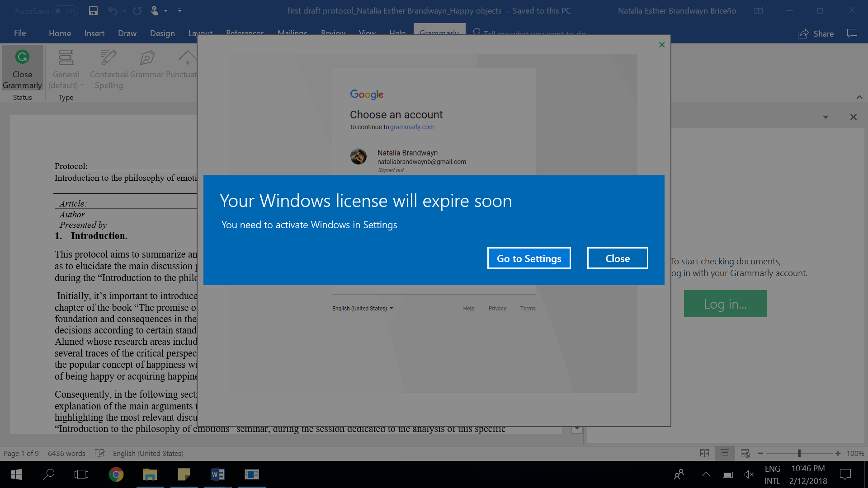Share the document
Screen dimensions: 868x488
coord(816,33)
